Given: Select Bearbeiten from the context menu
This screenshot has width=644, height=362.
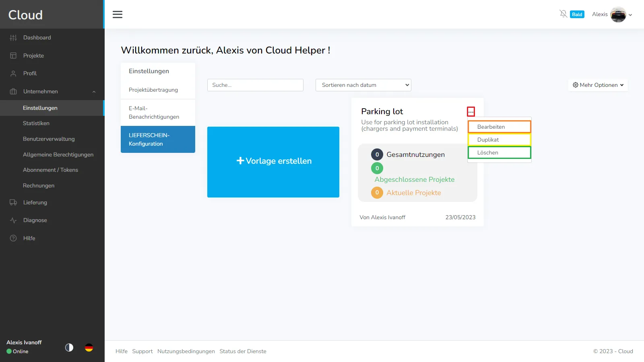Looking at the screenshot, I should 500,127.
